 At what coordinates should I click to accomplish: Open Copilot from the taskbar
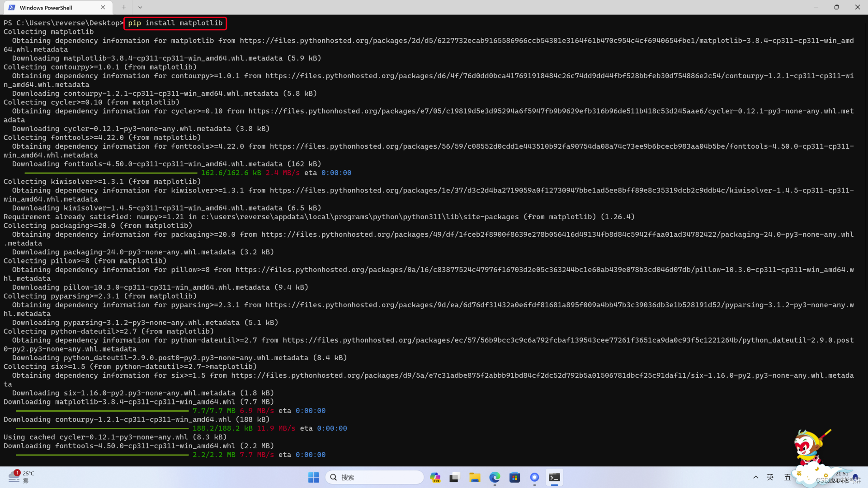(x=435, y=477)
